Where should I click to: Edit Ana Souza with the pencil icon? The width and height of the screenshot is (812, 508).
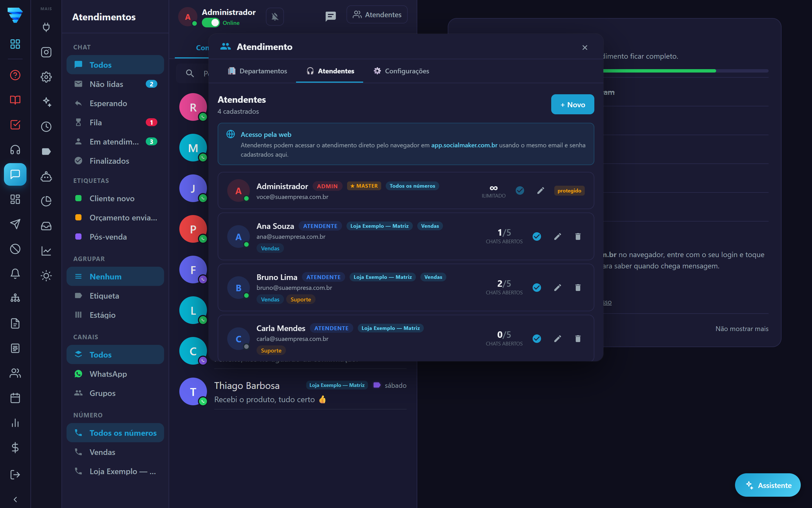click(x=557, y=237)
